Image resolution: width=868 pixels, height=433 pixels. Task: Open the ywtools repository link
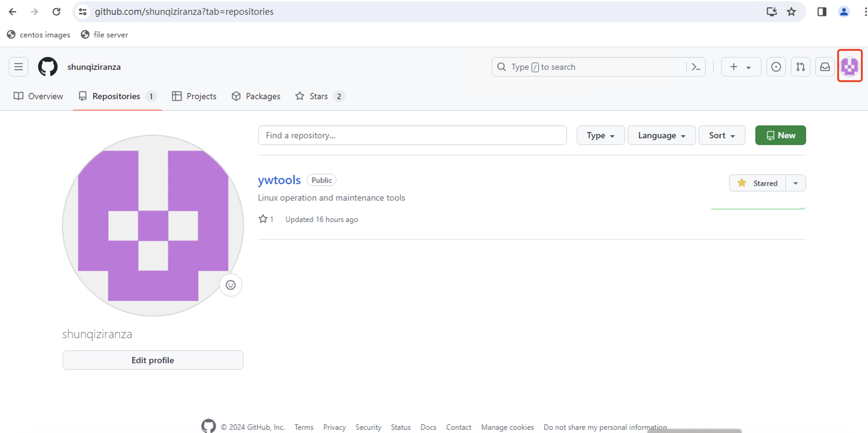tap(278, 179)
